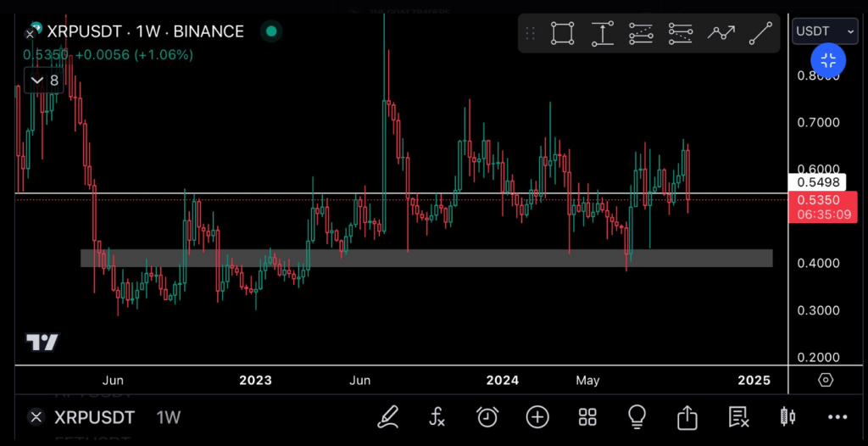Open more options three-dot menu
This screenshot has height=446, width=868.
[x=837, y=416]
